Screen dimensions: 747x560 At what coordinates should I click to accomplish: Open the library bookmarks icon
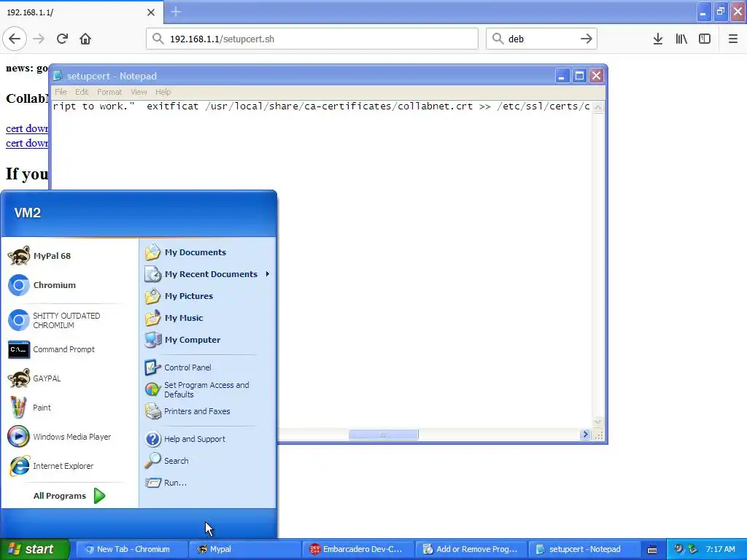click(x=681, y=39)
